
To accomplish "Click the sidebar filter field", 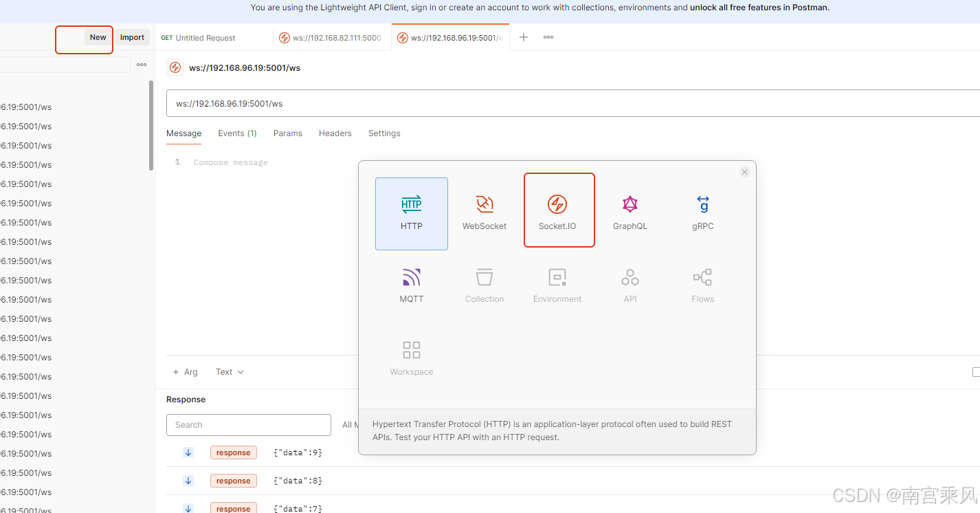I will pos(65,65).
